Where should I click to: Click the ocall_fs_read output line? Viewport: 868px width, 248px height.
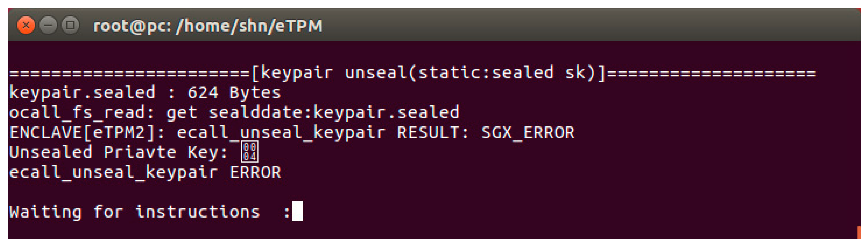234,113
